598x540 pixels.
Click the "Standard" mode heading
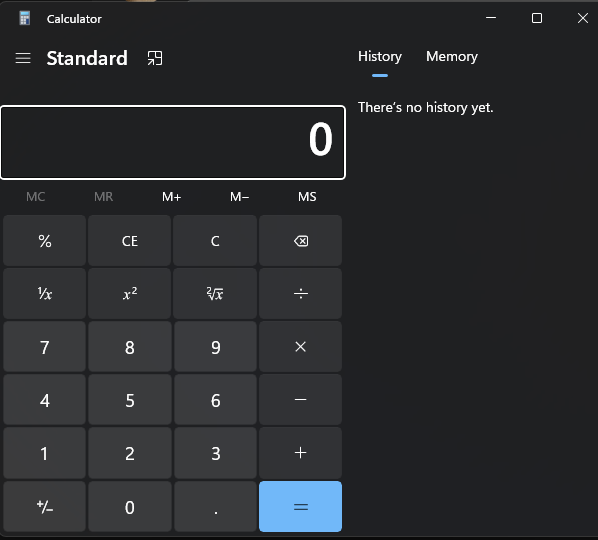point(87,58)
